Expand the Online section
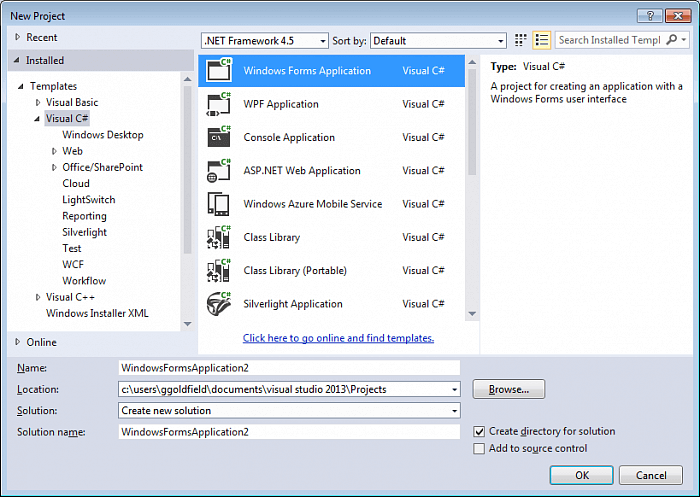Image resolution: width=700 pixels, height=497 pixels. click(x=18, y=342)
